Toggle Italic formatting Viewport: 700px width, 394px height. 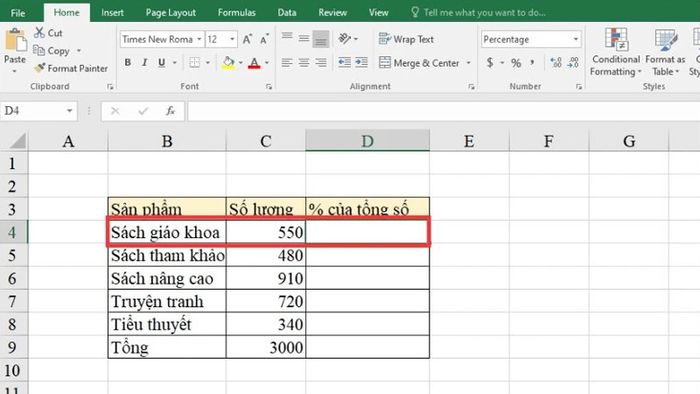tap(144, 62)
